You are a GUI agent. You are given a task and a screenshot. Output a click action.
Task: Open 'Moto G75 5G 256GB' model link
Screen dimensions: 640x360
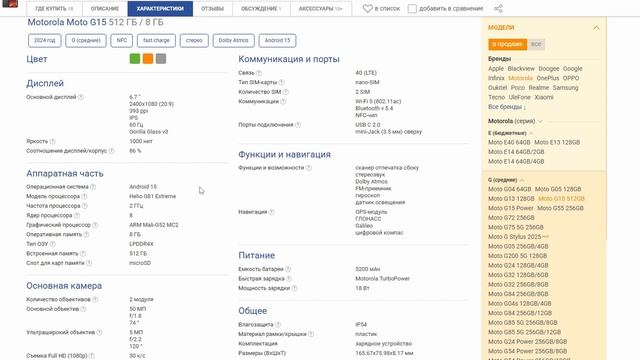point(516,227)
